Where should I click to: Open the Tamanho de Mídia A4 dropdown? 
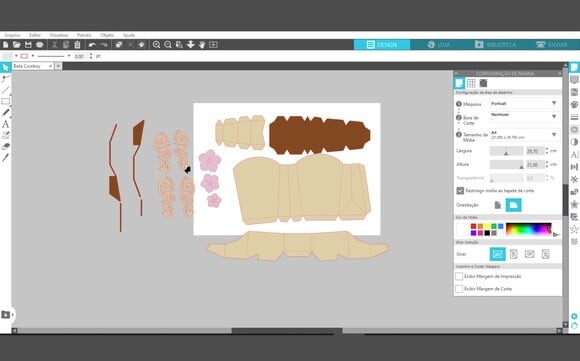coord(524,135)
